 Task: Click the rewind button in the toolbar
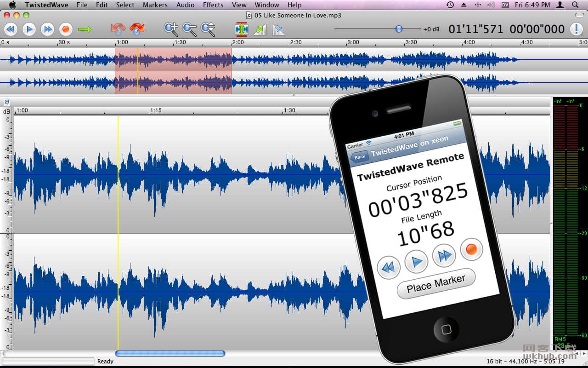click(x=11, y=29)
